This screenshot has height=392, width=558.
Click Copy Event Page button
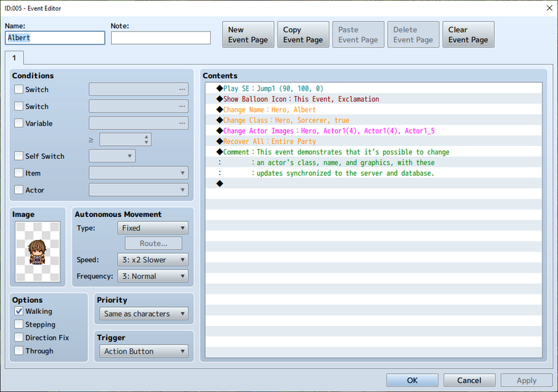[x=303, y=34]
